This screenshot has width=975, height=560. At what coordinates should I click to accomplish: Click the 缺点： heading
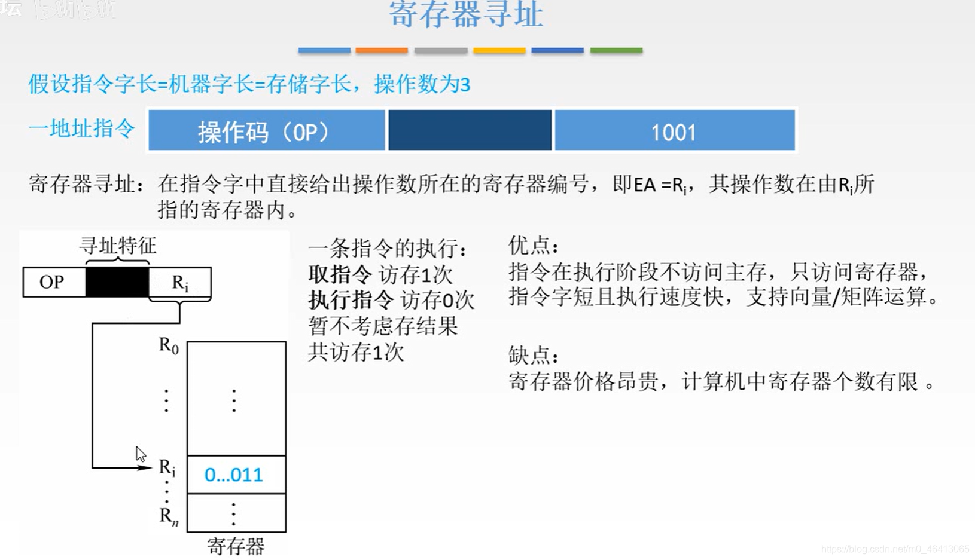tap(534, 356)
